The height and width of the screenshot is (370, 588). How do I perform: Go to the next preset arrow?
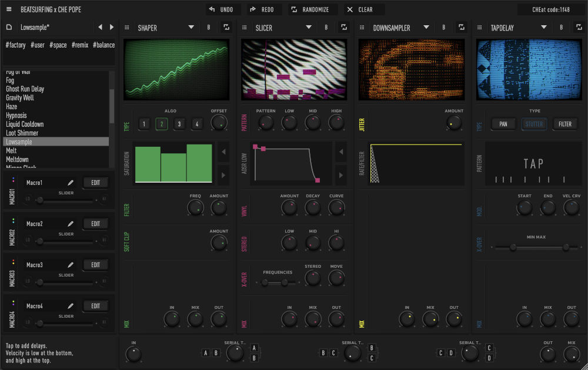coord(112,27)
